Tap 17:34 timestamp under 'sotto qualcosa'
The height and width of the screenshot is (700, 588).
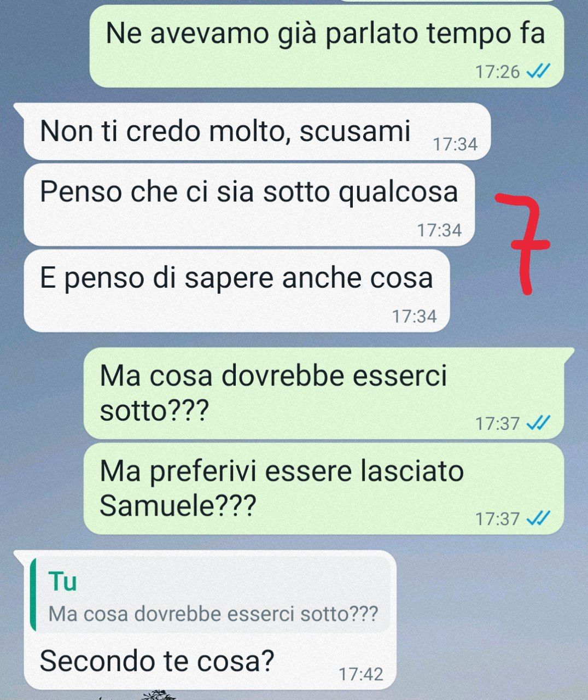[440, 230]
